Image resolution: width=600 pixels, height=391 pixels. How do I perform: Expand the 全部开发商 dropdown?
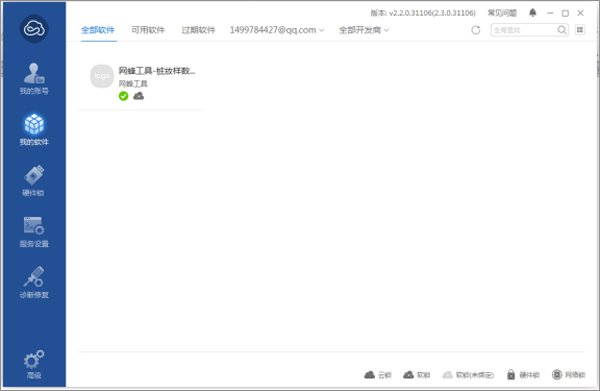[x=364, y=30]
